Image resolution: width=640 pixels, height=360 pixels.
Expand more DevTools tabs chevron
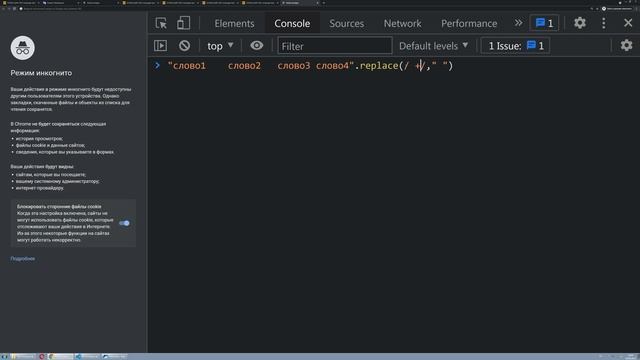click(518, 23)
